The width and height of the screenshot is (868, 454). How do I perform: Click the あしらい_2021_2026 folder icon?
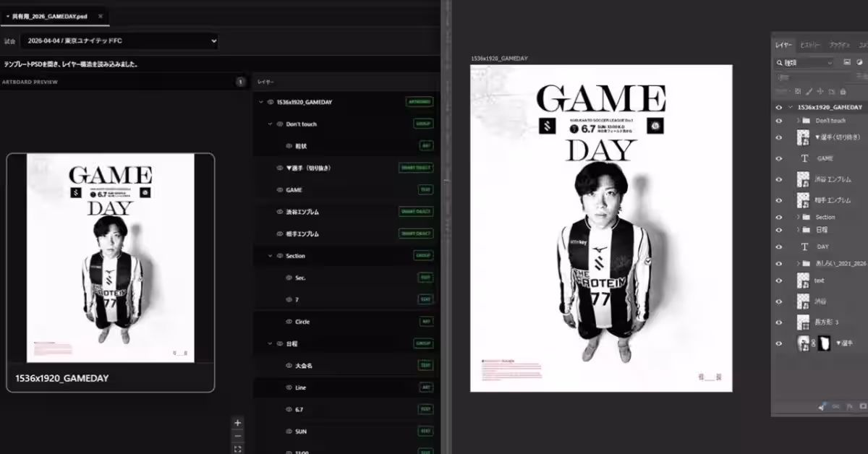pyautogui.click(x=806, y=264)
